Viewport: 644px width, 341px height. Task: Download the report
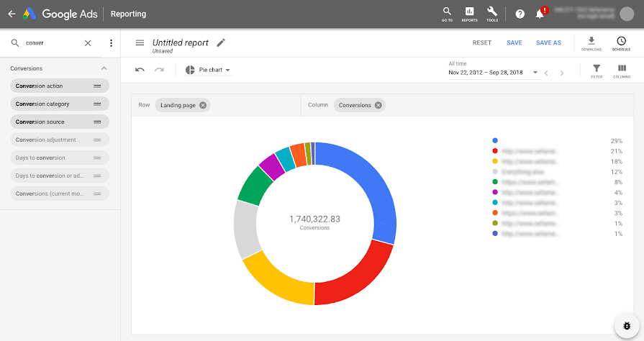tap(591, 42)
